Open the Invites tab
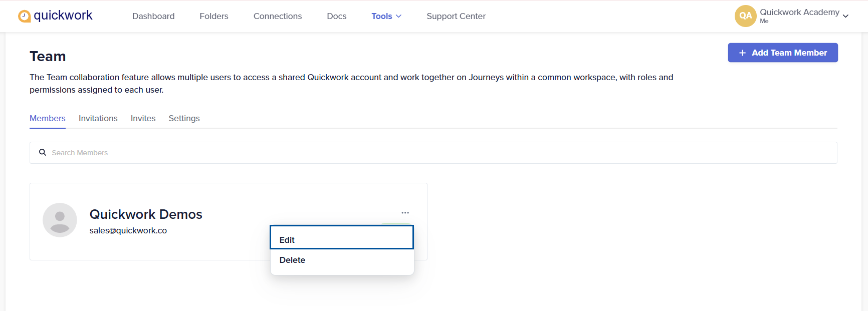 [x=143, y=118]
